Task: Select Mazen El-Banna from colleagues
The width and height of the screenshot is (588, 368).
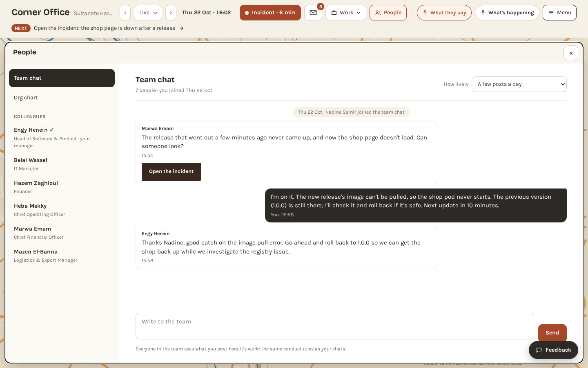Action: [62, 256]
